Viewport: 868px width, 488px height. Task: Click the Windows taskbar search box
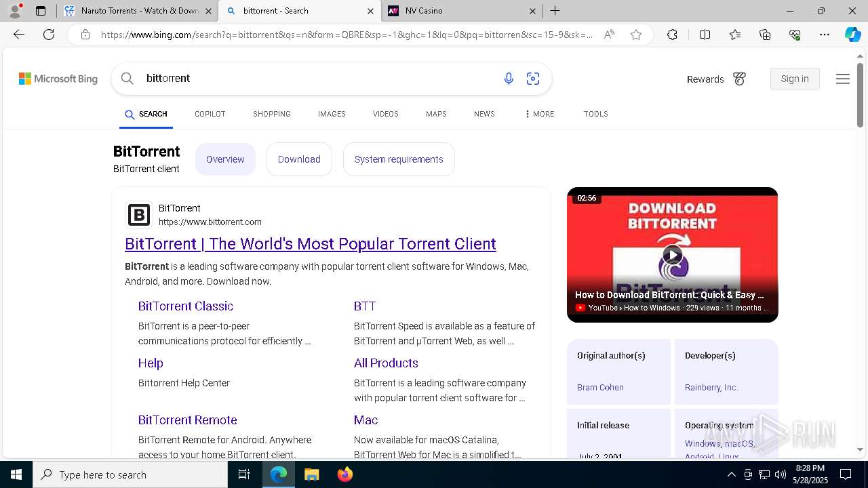[130, 474]
